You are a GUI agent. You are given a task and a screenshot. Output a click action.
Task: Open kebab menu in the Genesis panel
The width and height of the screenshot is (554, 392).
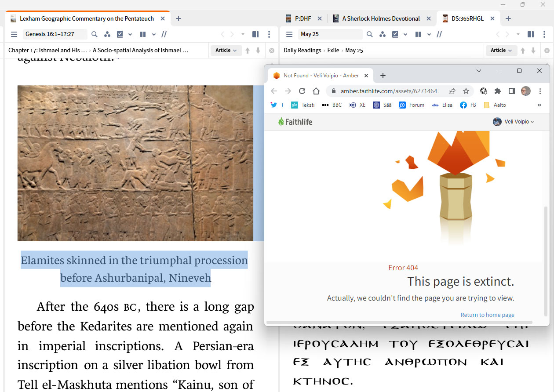pos(269,34)
